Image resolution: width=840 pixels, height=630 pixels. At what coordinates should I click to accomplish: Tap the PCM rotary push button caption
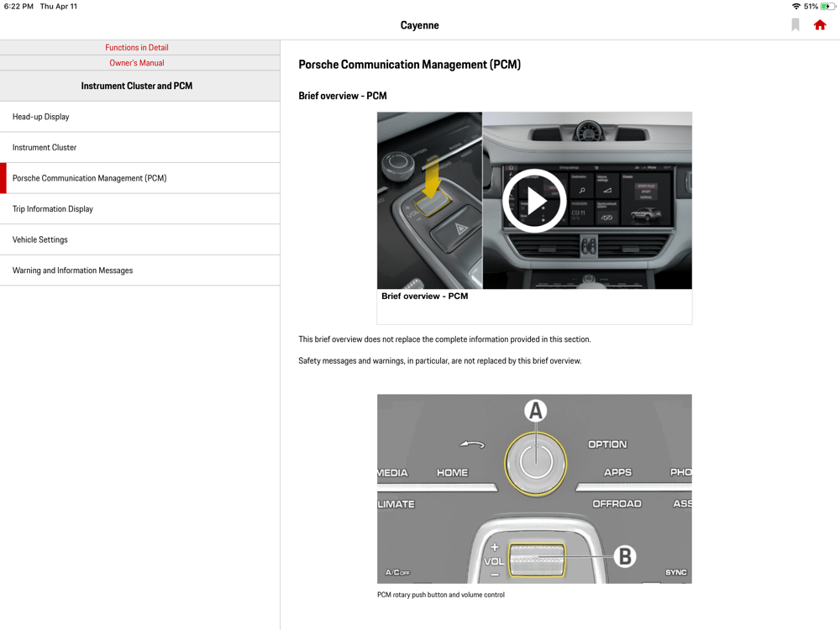(x=441, y=595)
